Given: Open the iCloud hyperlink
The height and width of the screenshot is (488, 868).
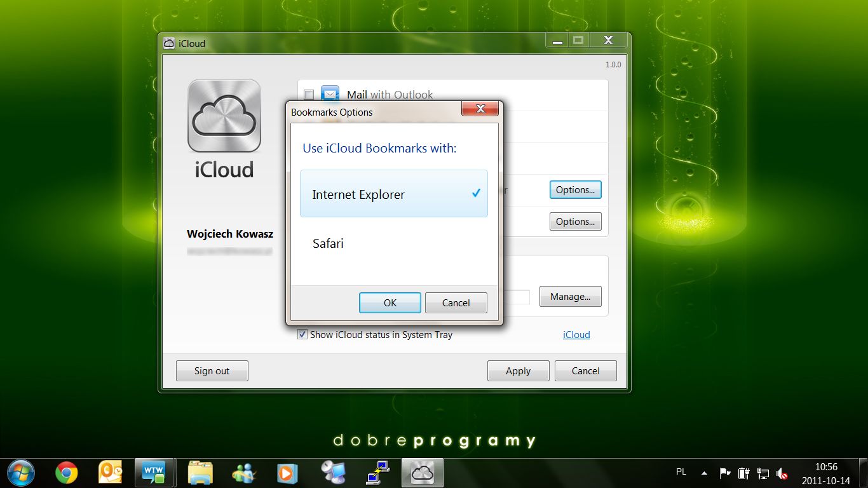Looking at the screenshot, I should click(576, 334).
